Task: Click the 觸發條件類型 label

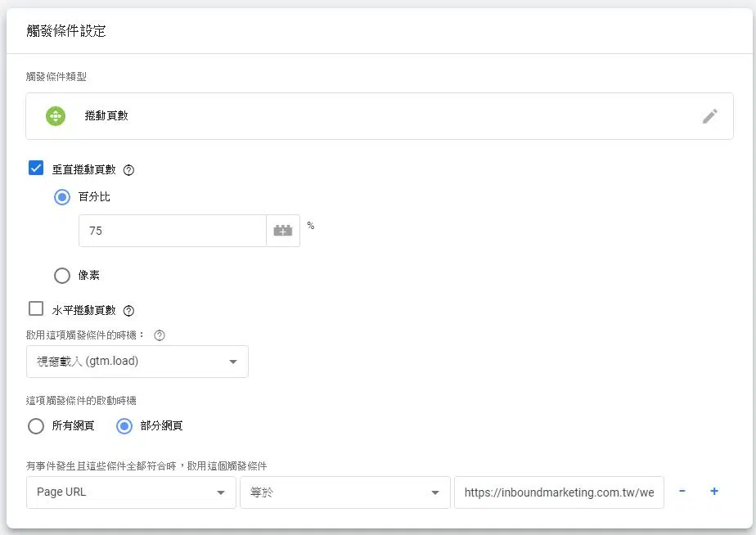Action: [56, 77]
